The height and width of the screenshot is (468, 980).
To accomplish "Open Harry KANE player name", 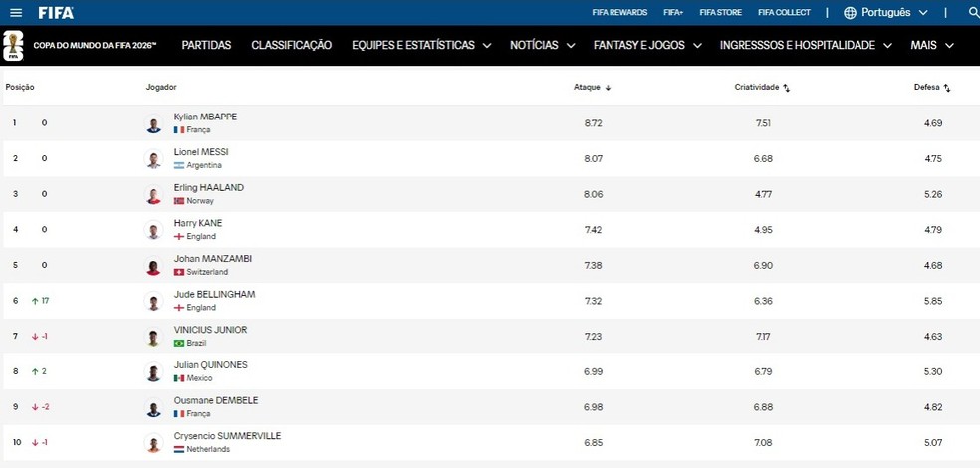I will pyautogui.click(x=198, y=223).
